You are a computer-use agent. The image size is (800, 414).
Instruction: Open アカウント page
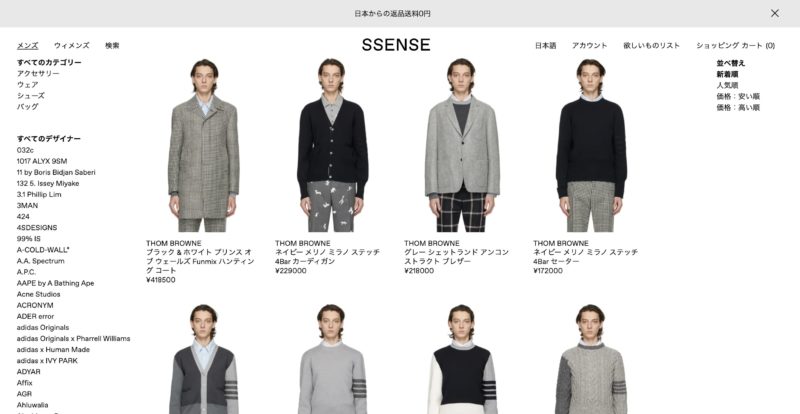click(x=589, y=45)
